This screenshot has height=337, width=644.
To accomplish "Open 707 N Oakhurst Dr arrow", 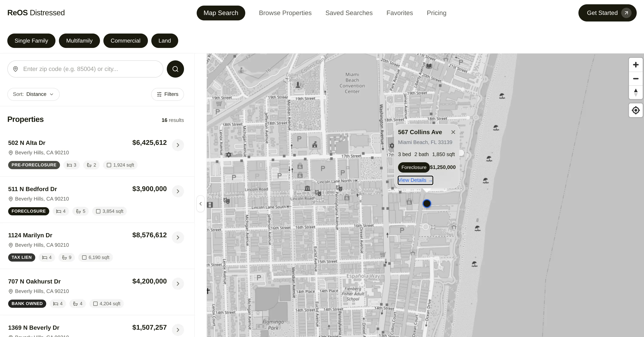I will (x=178, y=284).
